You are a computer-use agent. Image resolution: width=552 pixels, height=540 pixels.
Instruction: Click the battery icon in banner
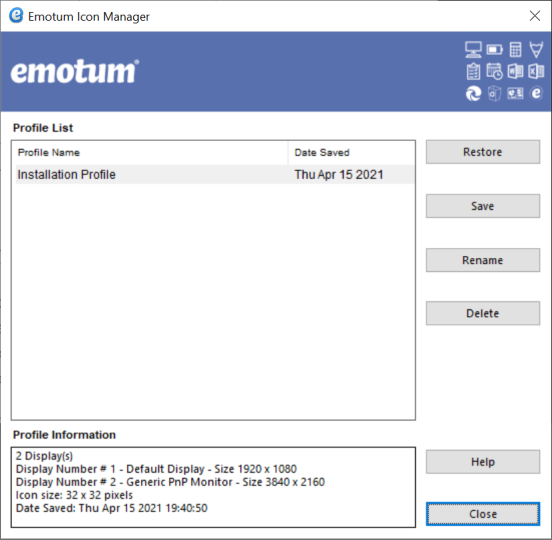point(495,50)
